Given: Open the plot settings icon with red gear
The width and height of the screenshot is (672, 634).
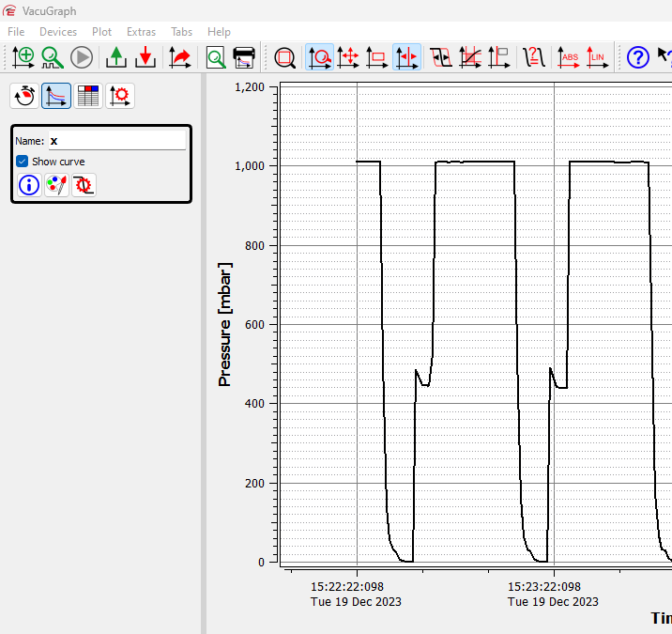Looking at the screenshot, I should click(x=119, y=96).
